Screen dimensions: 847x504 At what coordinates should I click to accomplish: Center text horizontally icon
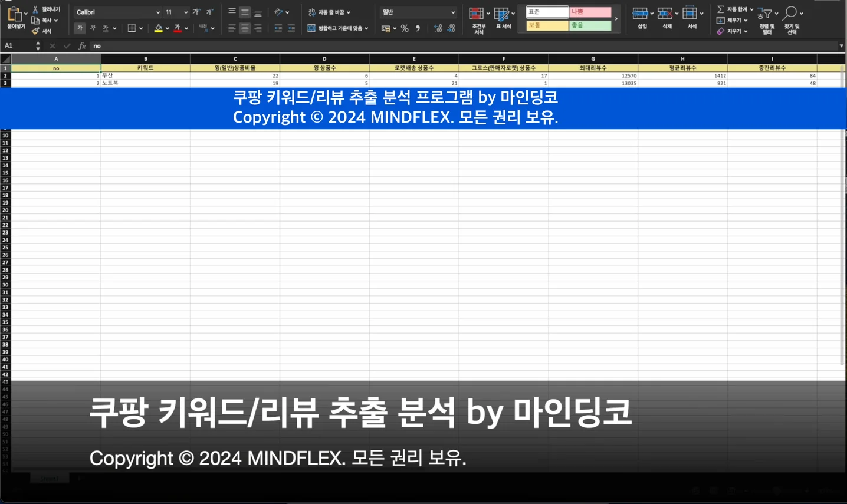[245, 28]
